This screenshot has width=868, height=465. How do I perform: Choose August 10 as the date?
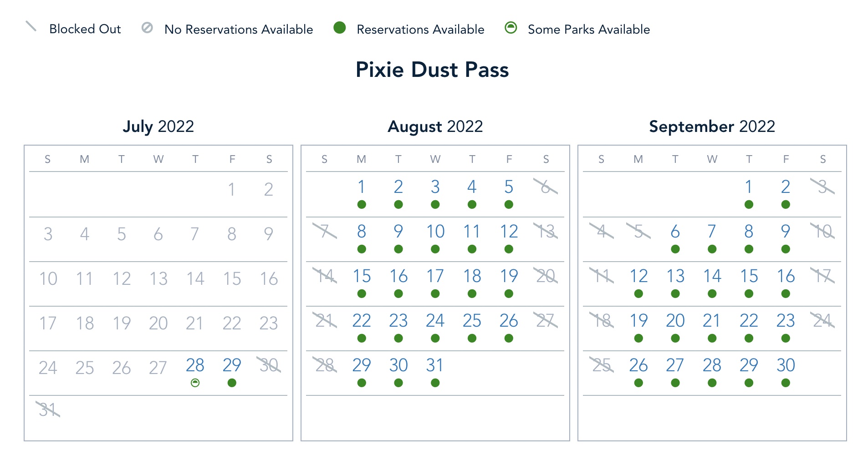435,232
